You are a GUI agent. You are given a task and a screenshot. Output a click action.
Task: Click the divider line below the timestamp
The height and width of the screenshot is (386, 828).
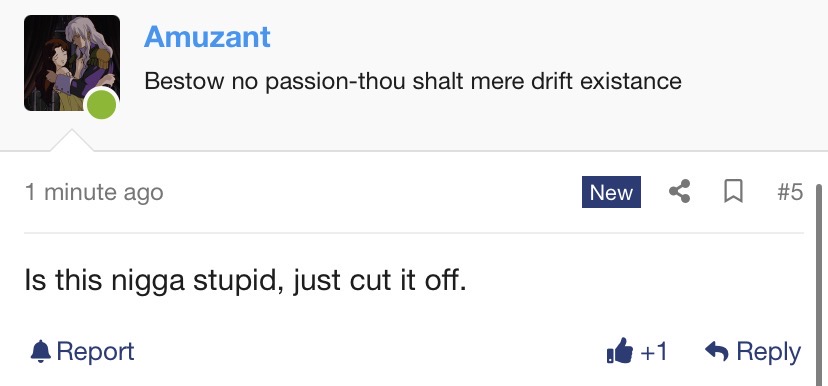[x=414, y=232]
